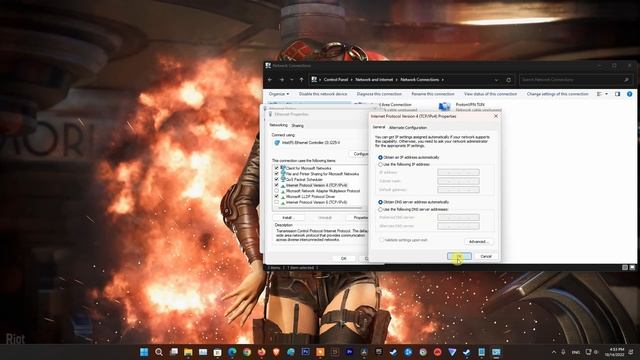This screenshot has width=640, height=360.
Task: Toggle Client for Microsoft Networks checkbox
Action: (277, 168)
